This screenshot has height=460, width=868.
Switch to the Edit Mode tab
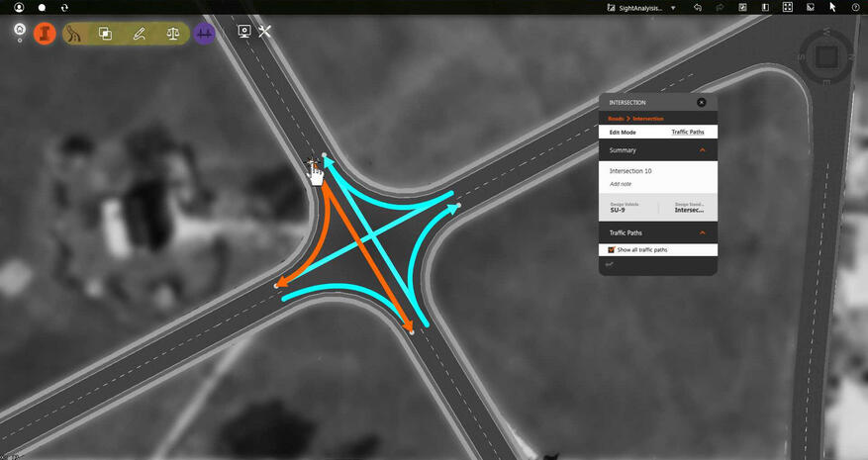[x=623, y=132]
